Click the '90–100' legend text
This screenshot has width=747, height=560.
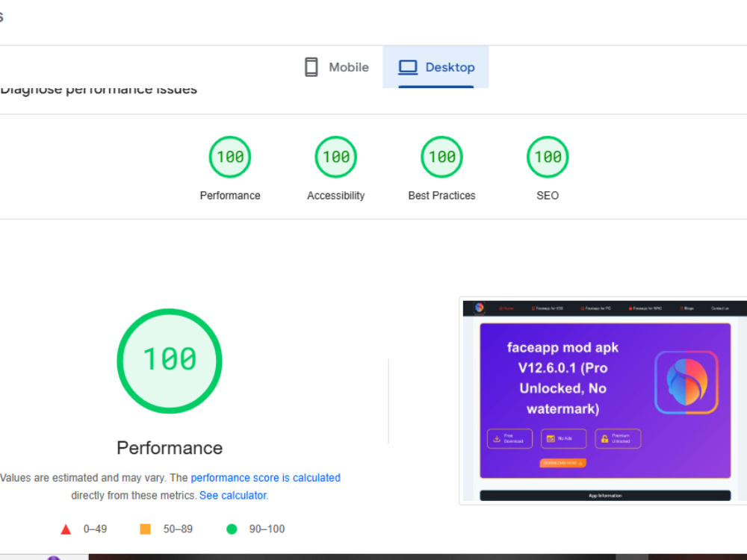(x=267, y=529)
